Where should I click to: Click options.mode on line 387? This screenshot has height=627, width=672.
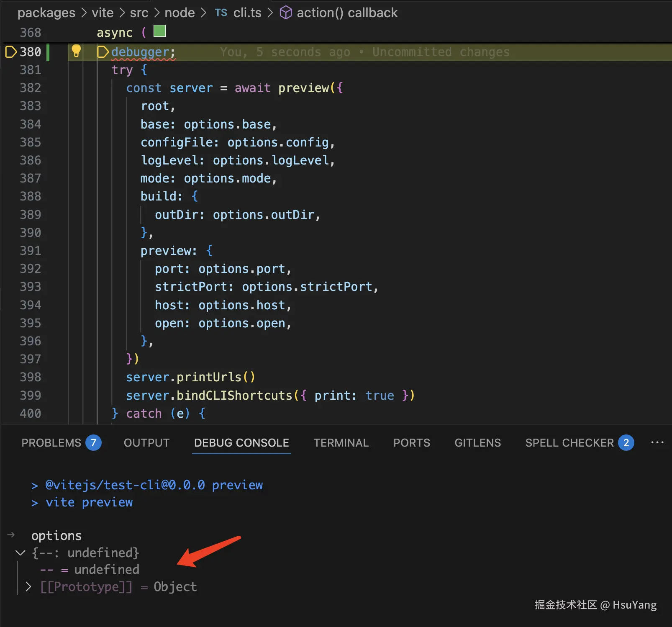(x=227, y=178)
